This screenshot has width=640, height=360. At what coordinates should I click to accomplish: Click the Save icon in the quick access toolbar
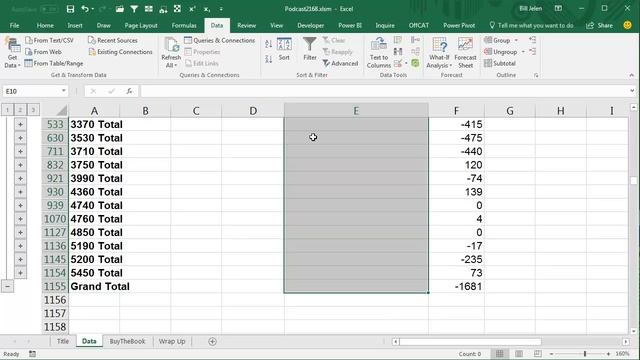(70, 9)
